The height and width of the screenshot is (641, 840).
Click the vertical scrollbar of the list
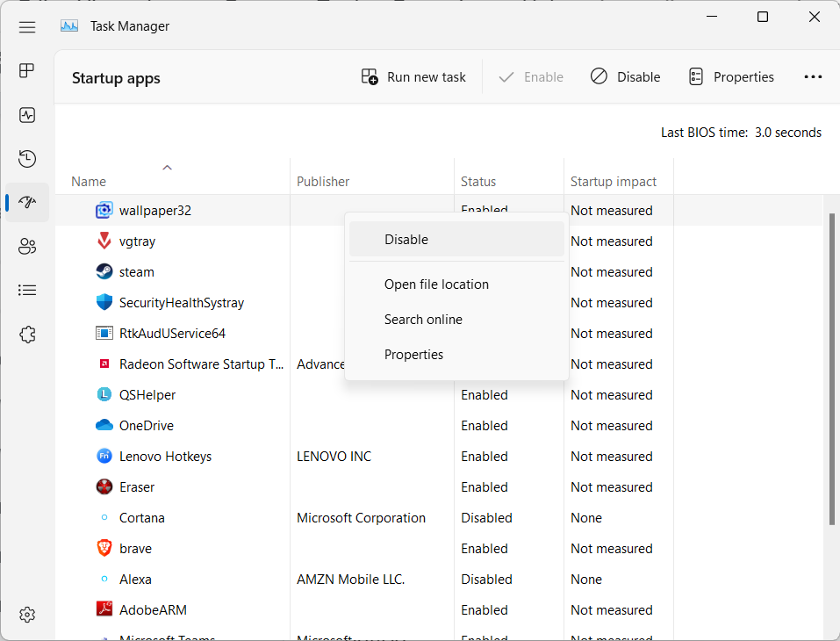(x=832, y=369)
